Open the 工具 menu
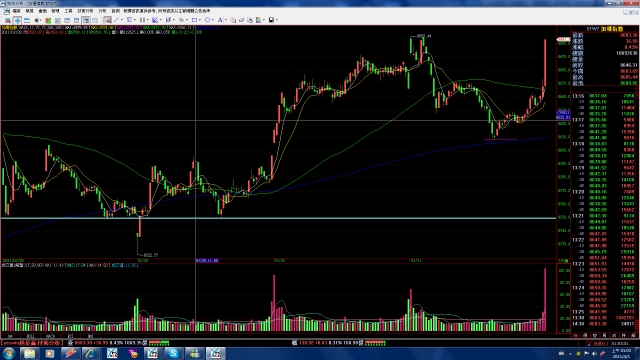Screen dimensions: 640x360 (x=68, y=11)
